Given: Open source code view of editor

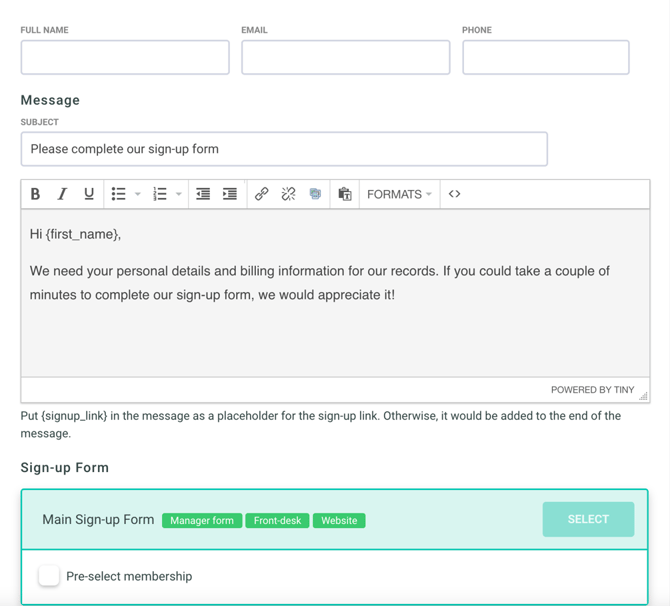Looking at the screenshot, I should tap(454, 194).
